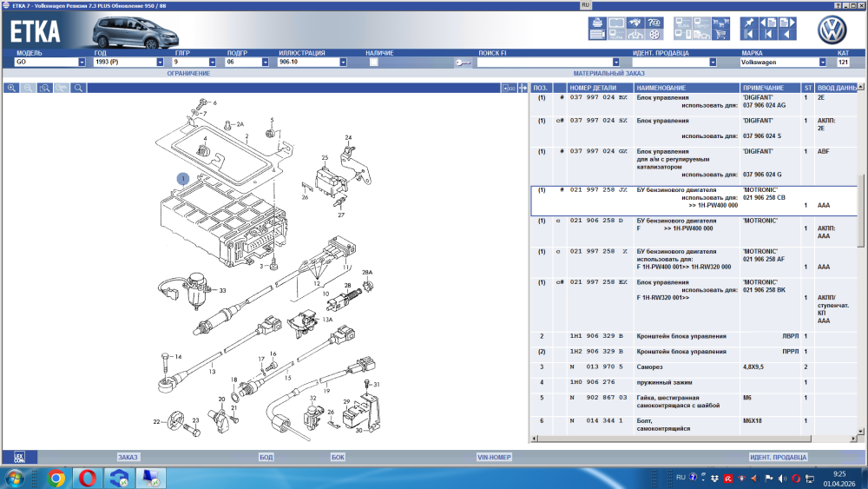Image resolution: width=868 pixels, height=489 pixels.
Task: Click the key icon next to the availability field
Action: point(463,63)
